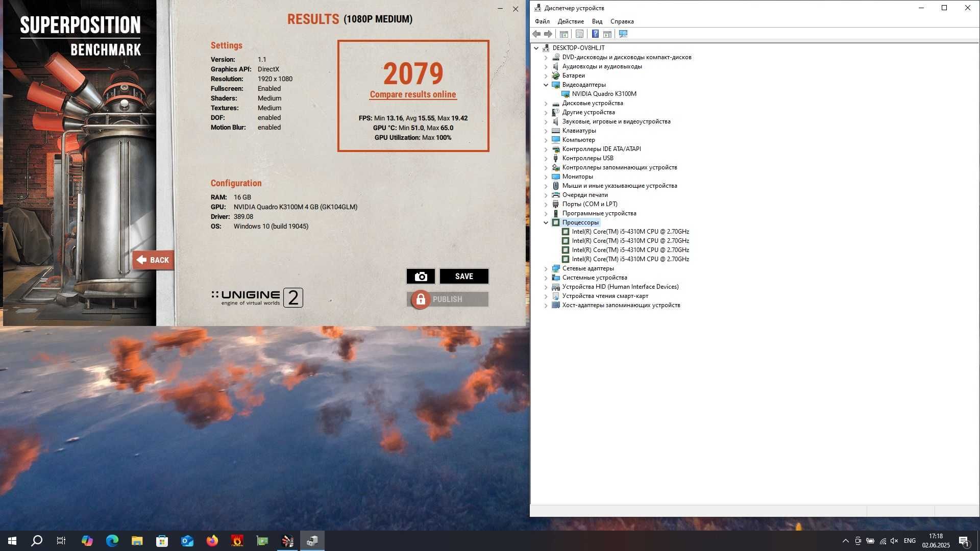Open the Файл menu

[x=542, y=21]
